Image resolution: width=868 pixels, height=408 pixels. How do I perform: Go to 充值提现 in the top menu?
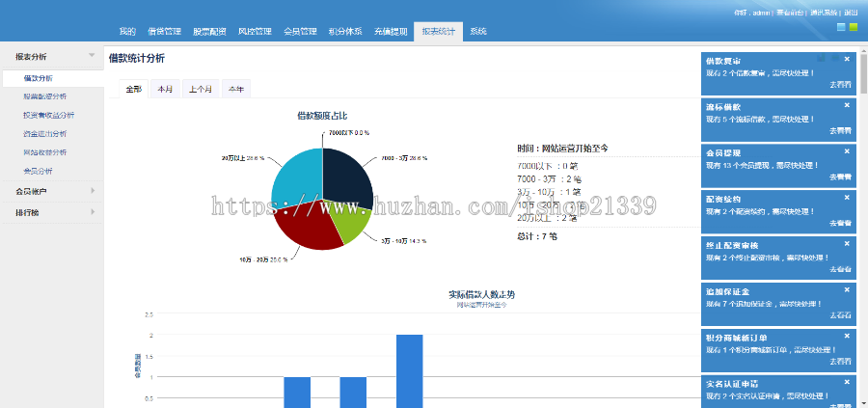[391, 32]
